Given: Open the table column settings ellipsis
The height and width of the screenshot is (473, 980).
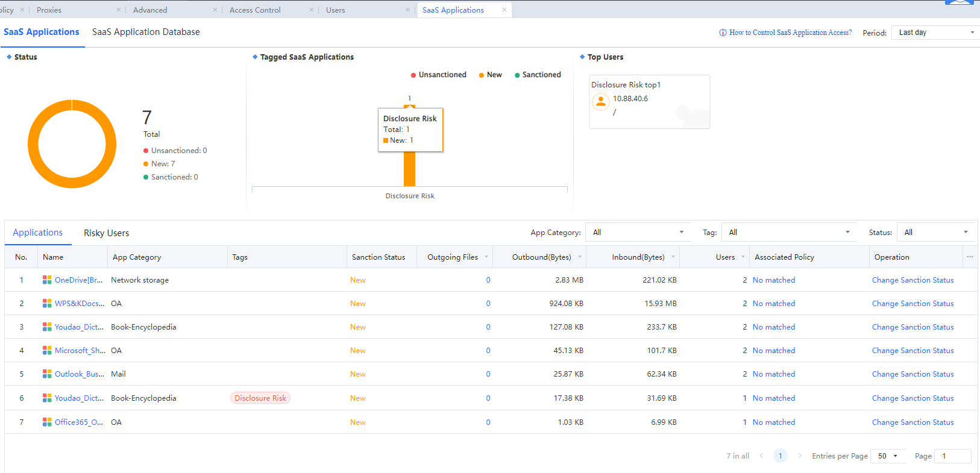Looking at the screenshot, I should coord(970,257).
